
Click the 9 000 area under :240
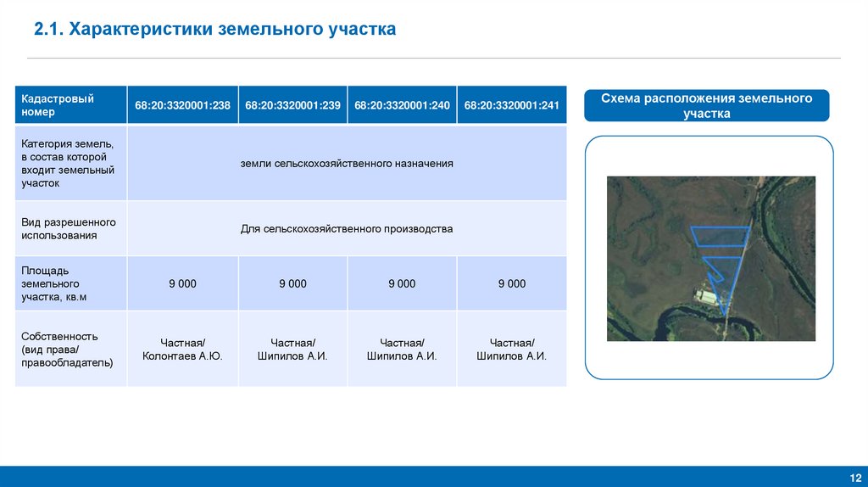402,283
